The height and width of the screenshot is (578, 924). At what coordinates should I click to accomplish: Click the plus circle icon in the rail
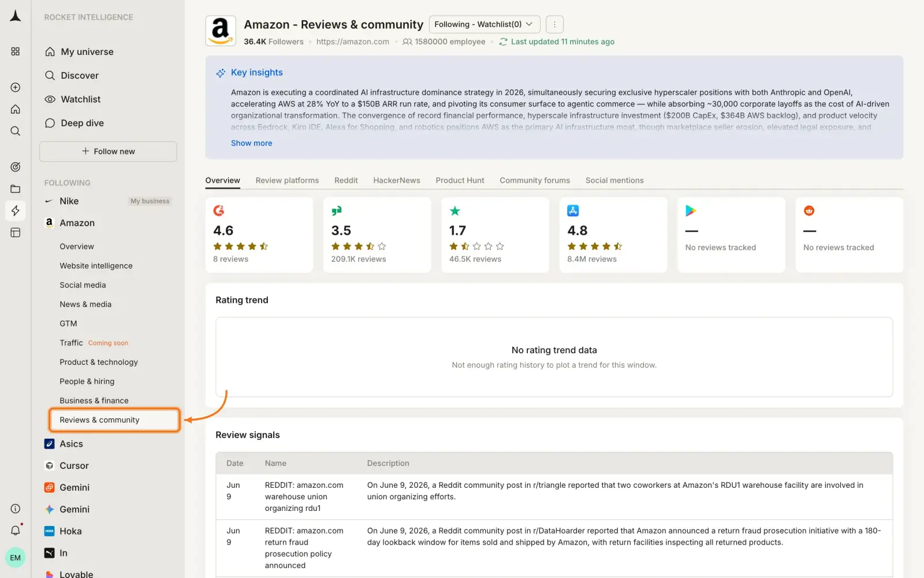click(x=16, y=87)
